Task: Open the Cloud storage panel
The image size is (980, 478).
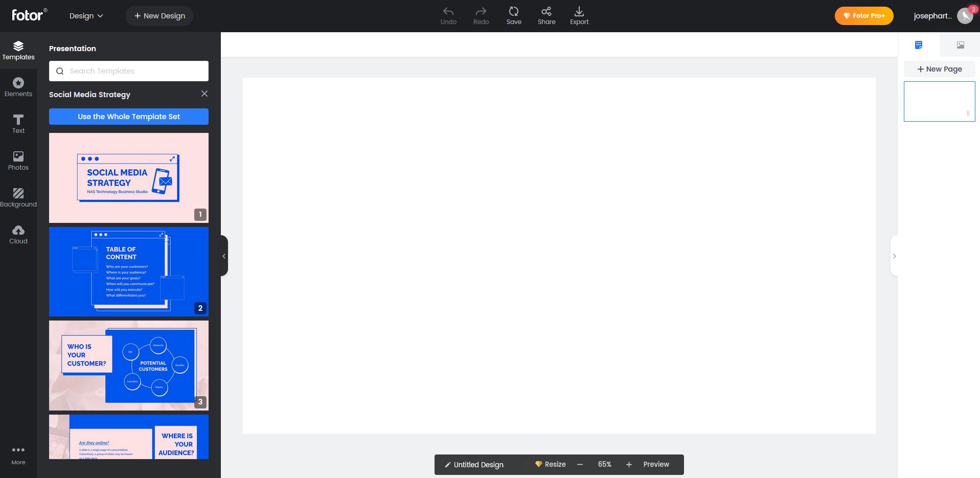Action: 18,234
